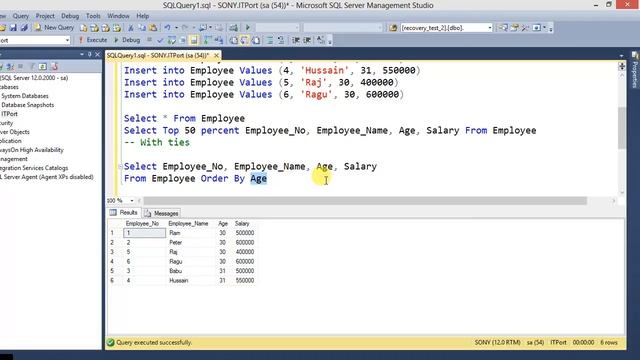Click the Uncomment selected lines icon
Screen dimensions: 640x360
pyautogui.click(x=281, y=40)
